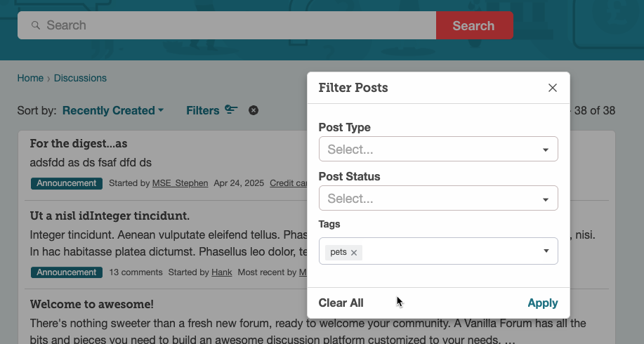Open the Tags dropdown arrow
The width and height of the screenshot is (644, 344).
[x=546, y=251]
